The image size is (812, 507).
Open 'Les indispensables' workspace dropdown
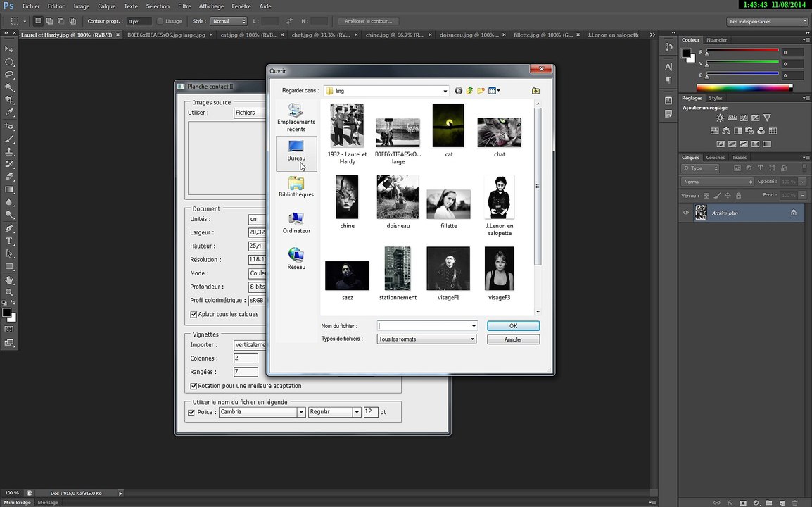tap(767, 21)
